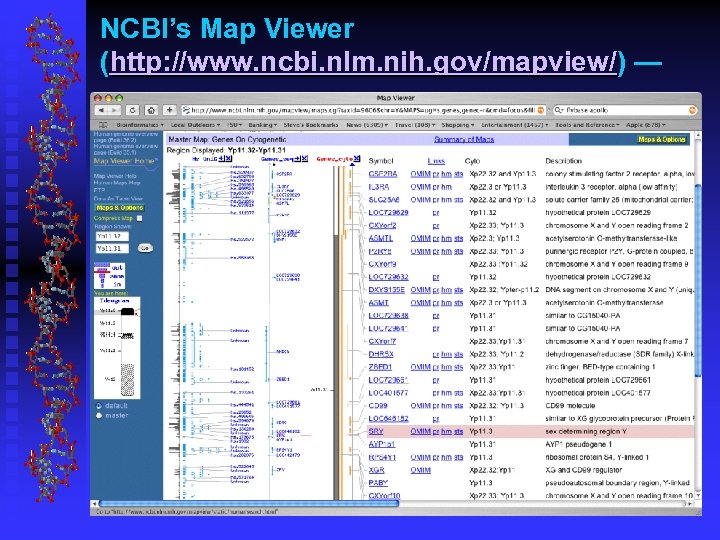Open the Apple bookmarks dropdown
Viewport: 720px width, 540px height.
(645, 125)
